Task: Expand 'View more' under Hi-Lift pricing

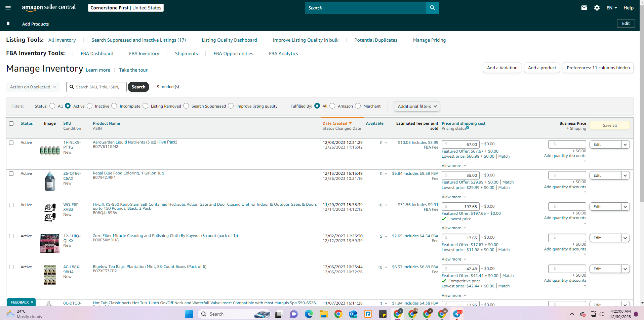Action: [454, 228]
